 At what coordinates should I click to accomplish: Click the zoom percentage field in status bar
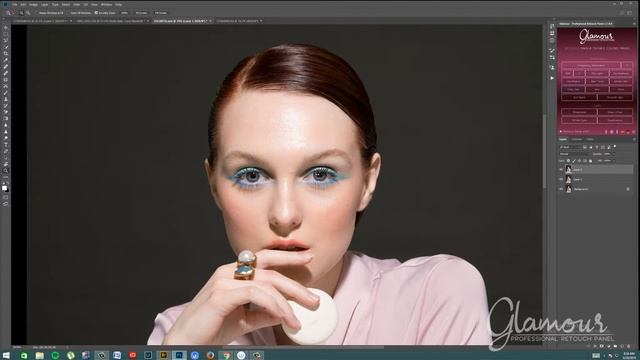(x=17, y=347)
